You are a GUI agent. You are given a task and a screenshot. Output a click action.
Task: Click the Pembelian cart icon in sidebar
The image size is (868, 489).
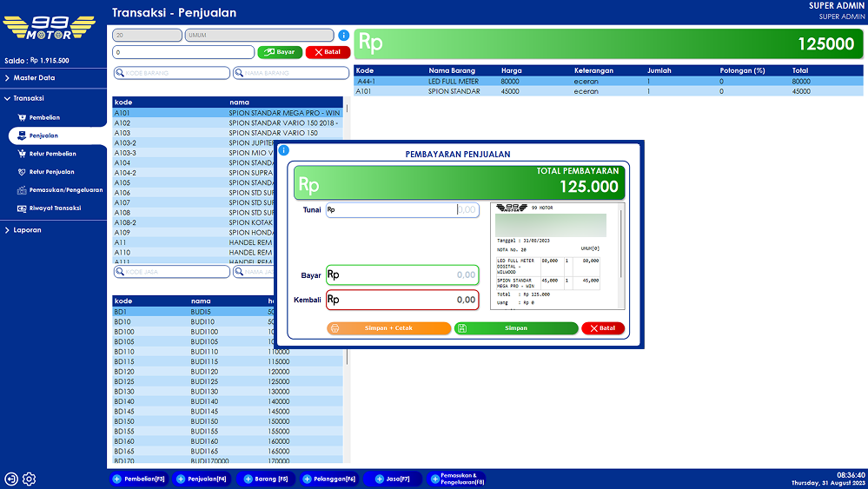(x=22, y=117)
